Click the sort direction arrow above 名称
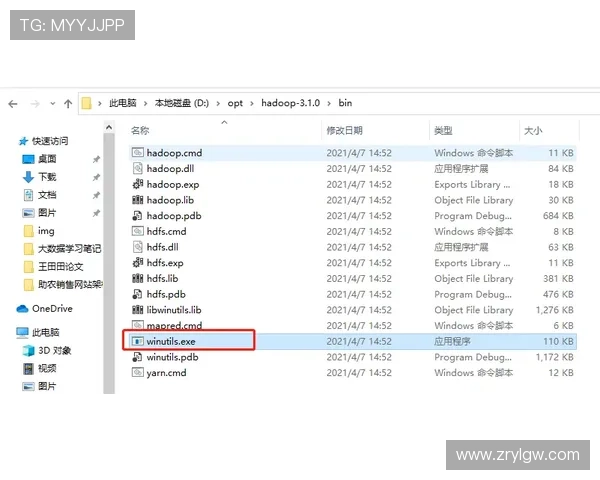 pos(225,122)
